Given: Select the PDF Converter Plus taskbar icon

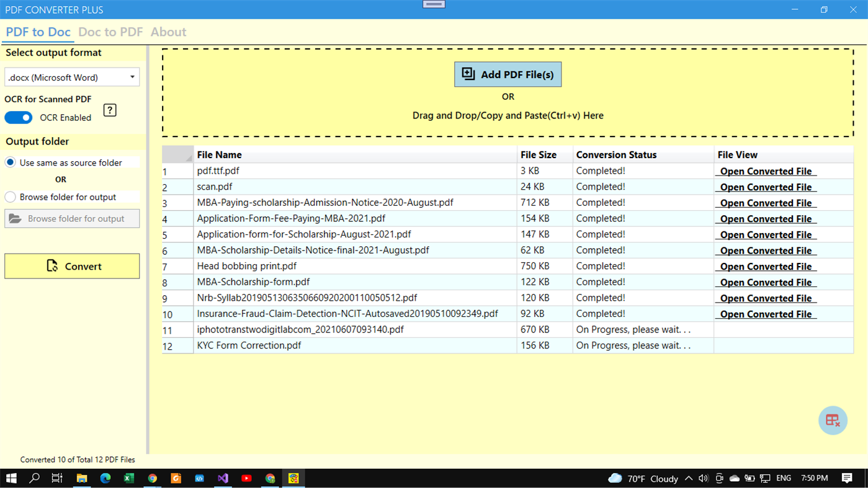Looking at the screenshot, I should coord(293,478).
